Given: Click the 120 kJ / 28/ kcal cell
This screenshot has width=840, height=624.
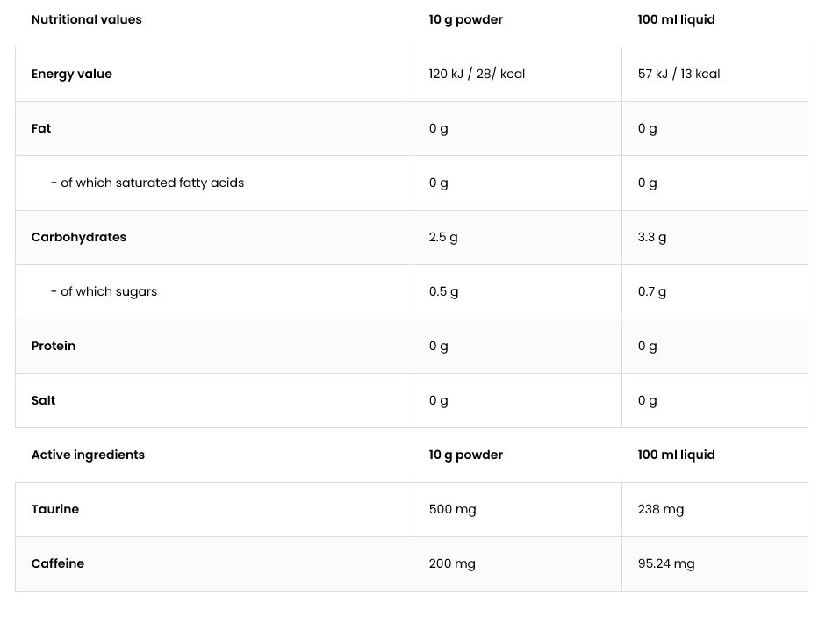Looking at the screenshot, I should click(477, 74).
